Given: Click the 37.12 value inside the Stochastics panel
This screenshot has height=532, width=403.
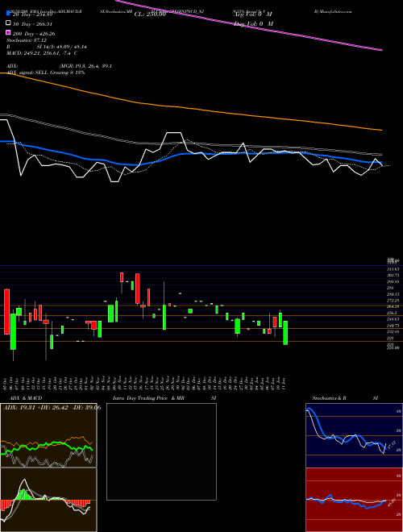Looking at the screenshot, I should tap(391, 445).
